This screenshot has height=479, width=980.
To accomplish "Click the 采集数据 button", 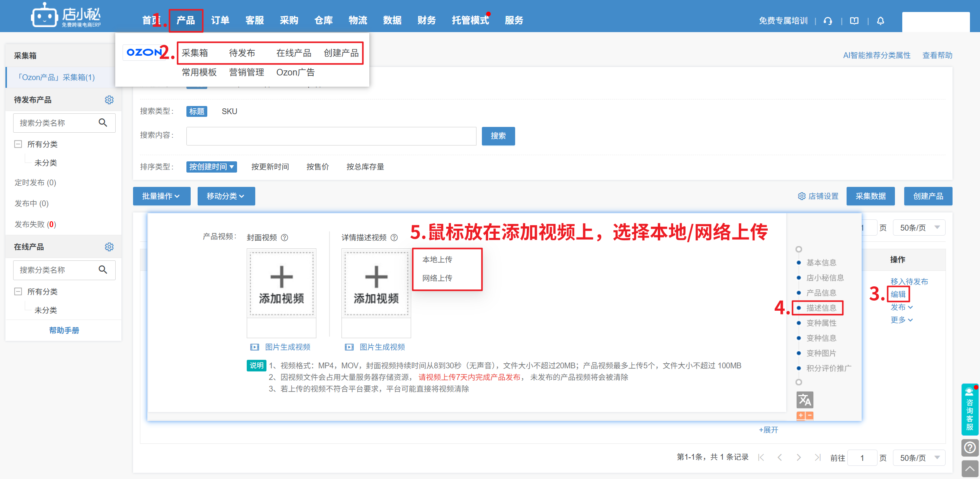I will click(870, 196).
